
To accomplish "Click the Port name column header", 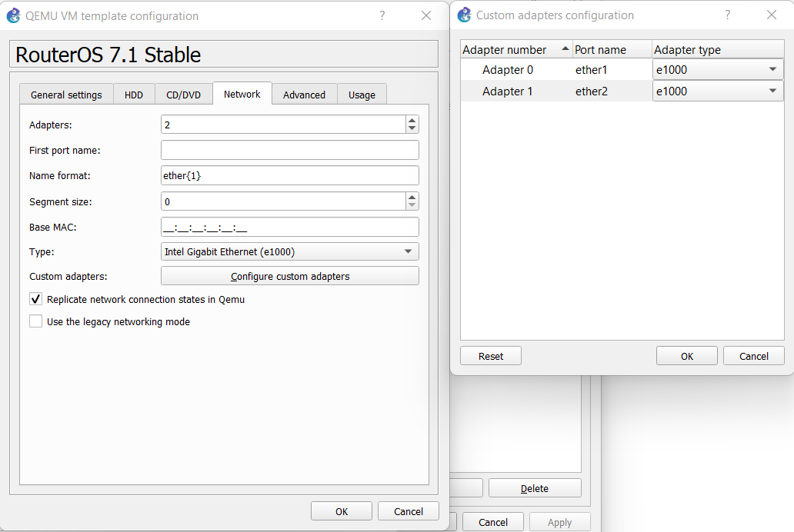I will 612,50.
